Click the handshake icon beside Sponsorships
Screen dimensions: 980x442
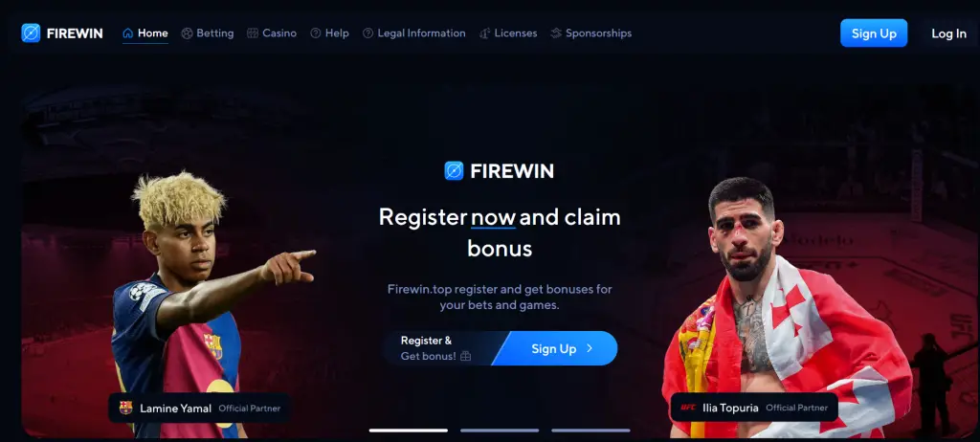(x=556, y=33)
